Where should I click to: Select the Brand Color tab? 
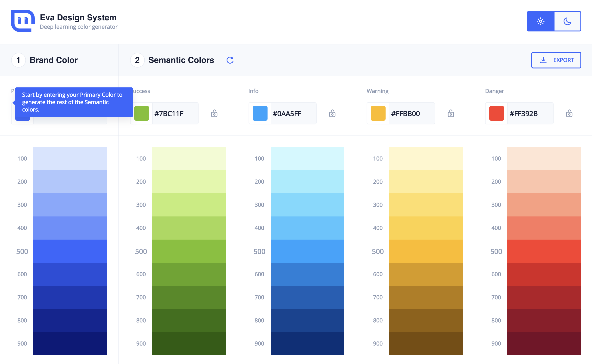tap(54, 60)
